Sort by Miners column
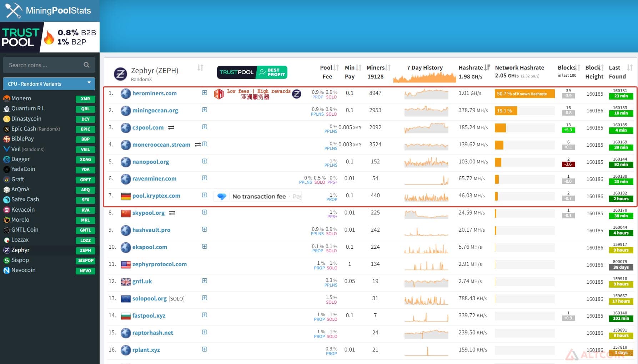Image resolution: width=638 pixels, height=364 pixels. pos(388,67)
